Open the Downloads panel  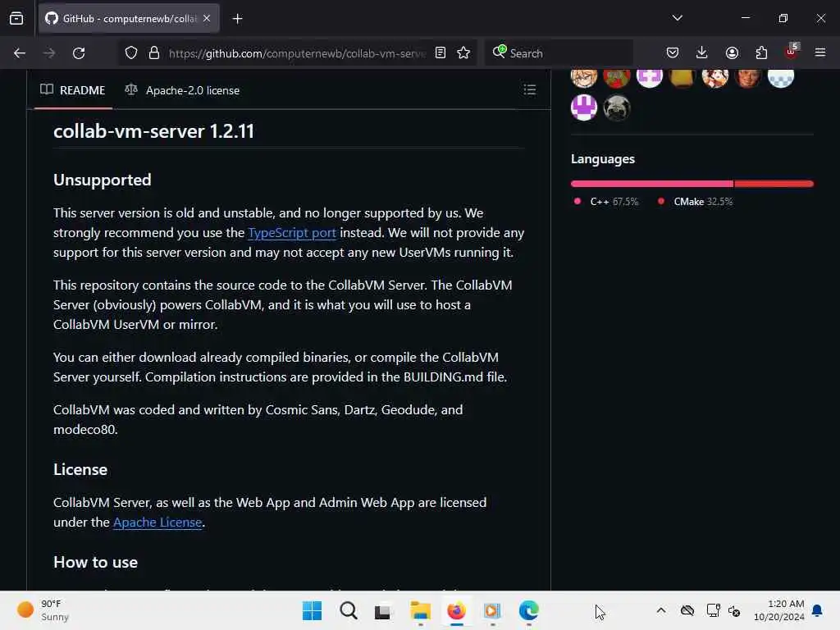pyautogui.click(x=702, y=52)
